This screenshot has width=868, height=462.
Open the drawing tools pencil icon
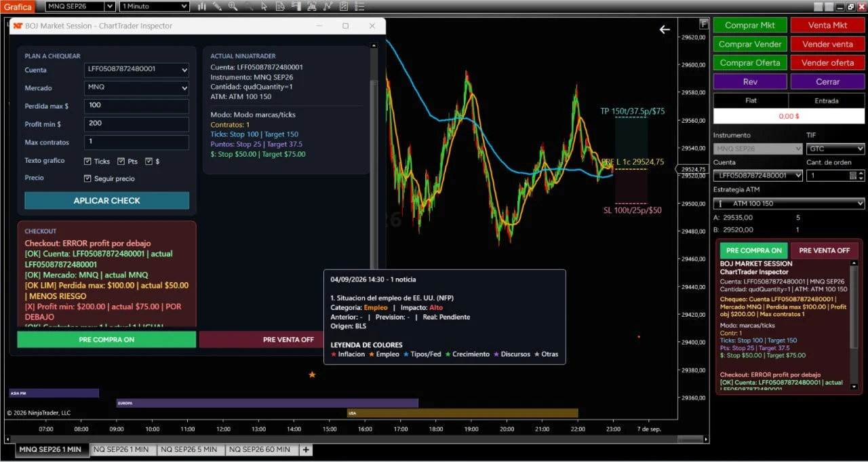pyautogui.click(x=217, y=7)
